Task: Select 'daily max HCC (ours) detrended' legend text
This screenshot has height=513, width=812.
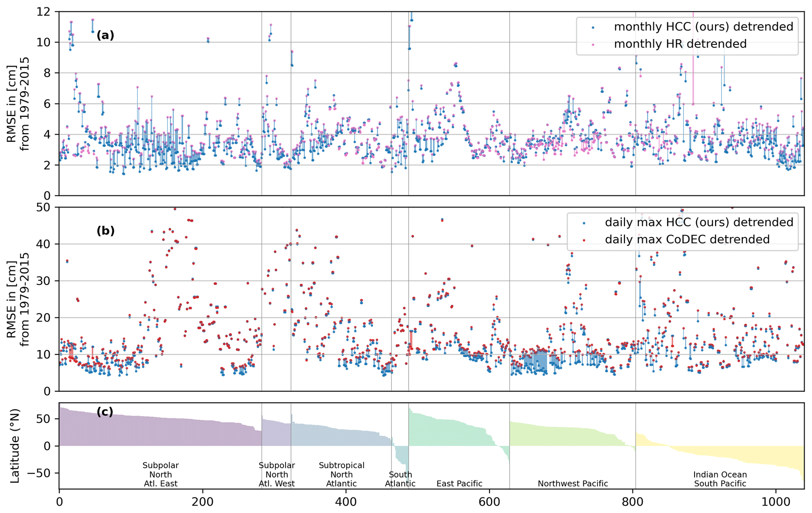Action: pos(699,222)
